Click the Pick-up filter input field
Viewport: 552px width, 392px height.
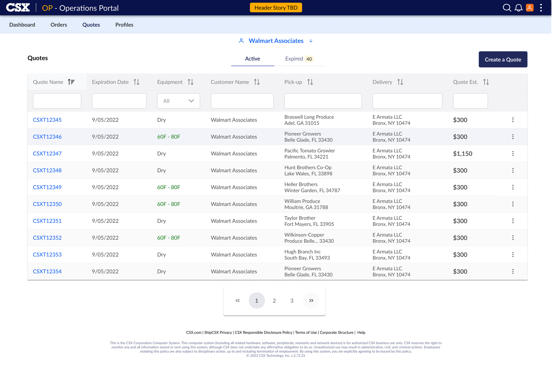(323, 101)
